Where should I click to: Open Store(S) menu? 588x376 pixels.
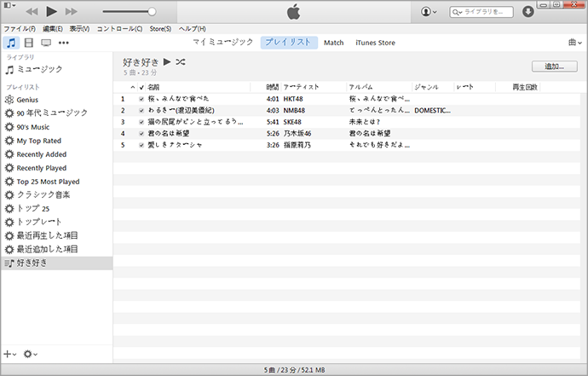tap(160, 29)
